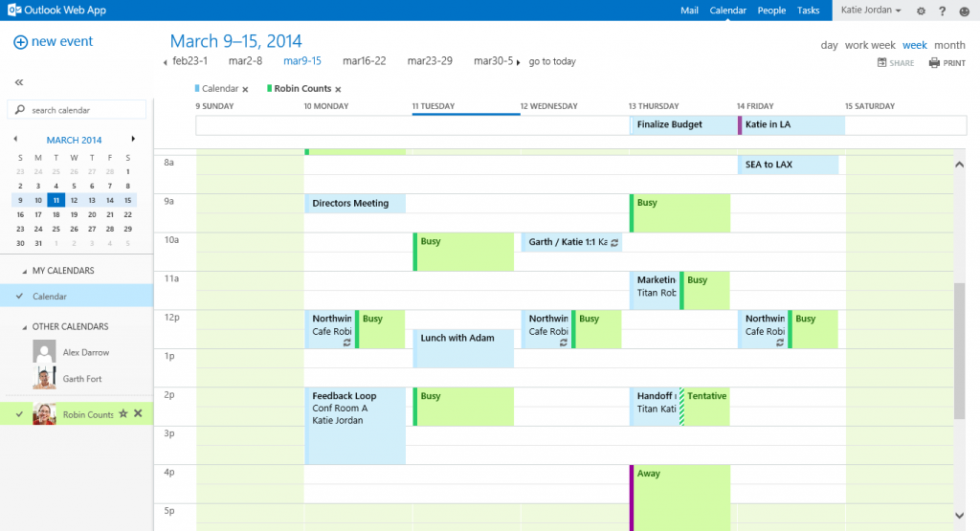Collapse the MY CALENDARS section
980x531 pixels.
pos(24,271)
